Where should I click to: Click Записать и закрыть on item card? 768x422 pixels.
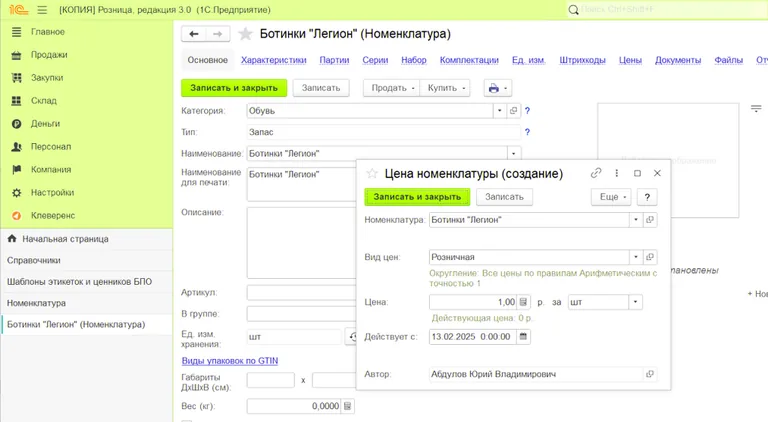point(234,88)
